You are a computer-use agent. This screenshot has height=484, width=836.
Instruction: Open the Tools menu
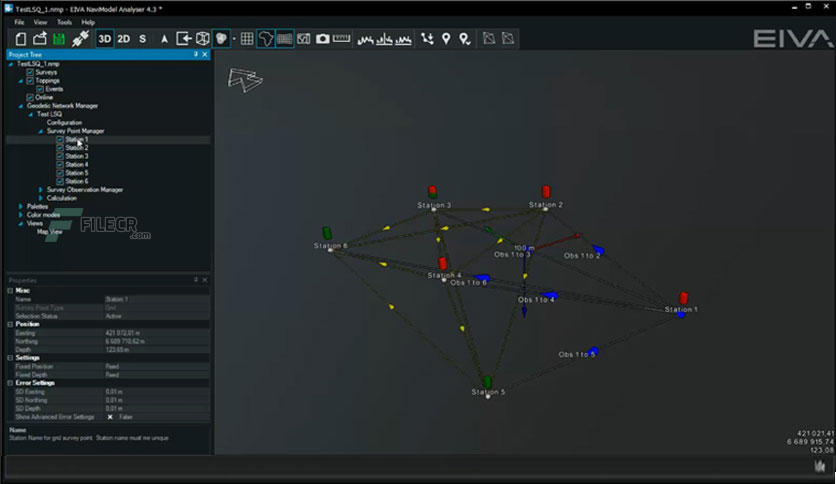coord(64,22)
